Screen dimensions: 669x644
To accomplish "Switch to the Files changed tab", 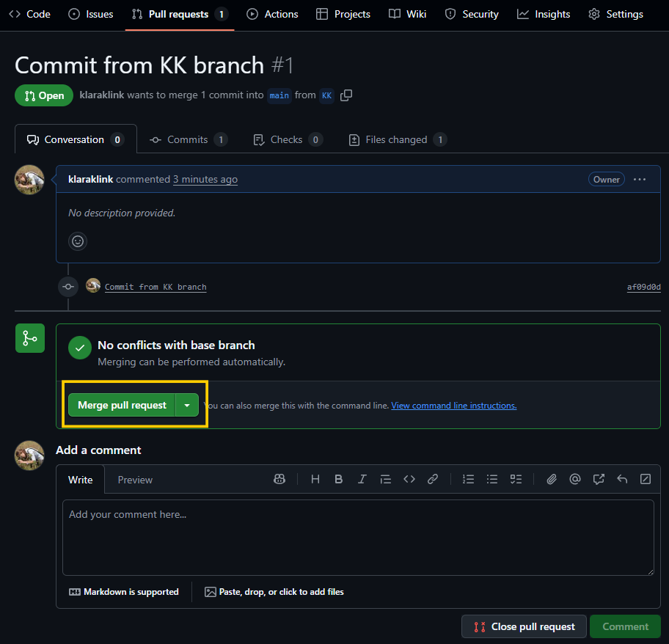I will 397,139.
